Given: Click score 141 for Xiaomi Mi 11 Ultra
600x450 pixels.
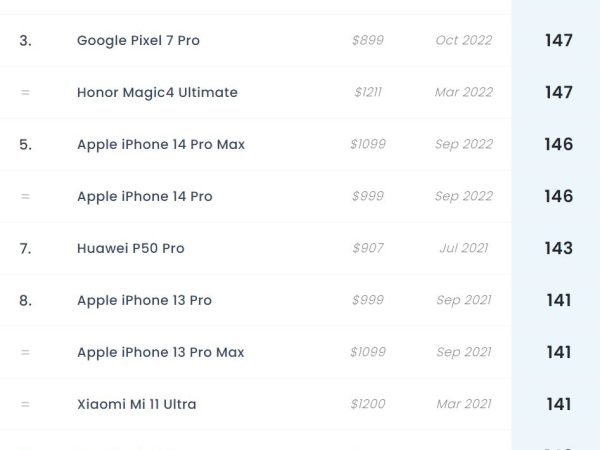Looking at the screenshot, I should [x=558, y=404].
